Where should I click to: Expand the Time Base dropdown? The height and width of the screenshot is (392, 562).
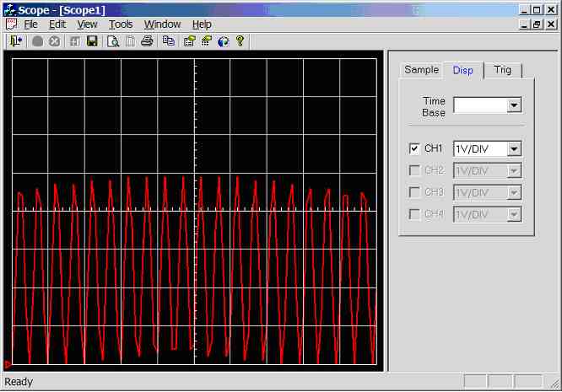tap(514, 105)
